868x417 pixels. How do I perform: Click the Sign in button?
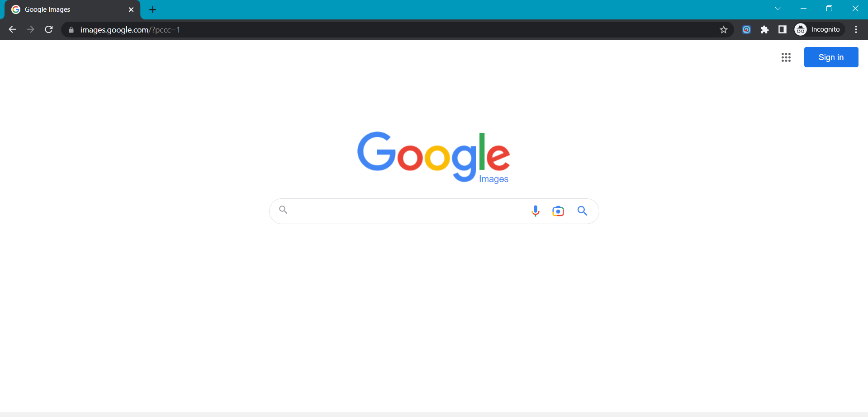coord(831,57)
